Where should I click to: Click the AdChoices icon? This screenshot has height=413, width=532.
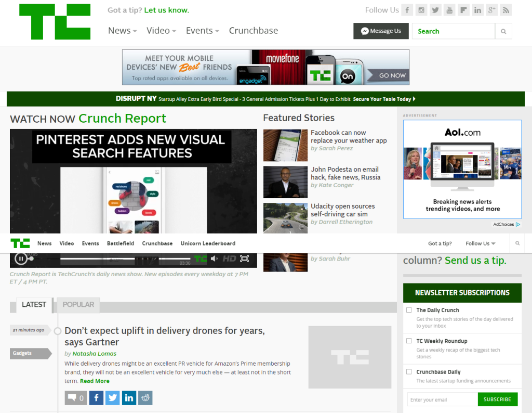pyautogui.click(x=518, y=225)
